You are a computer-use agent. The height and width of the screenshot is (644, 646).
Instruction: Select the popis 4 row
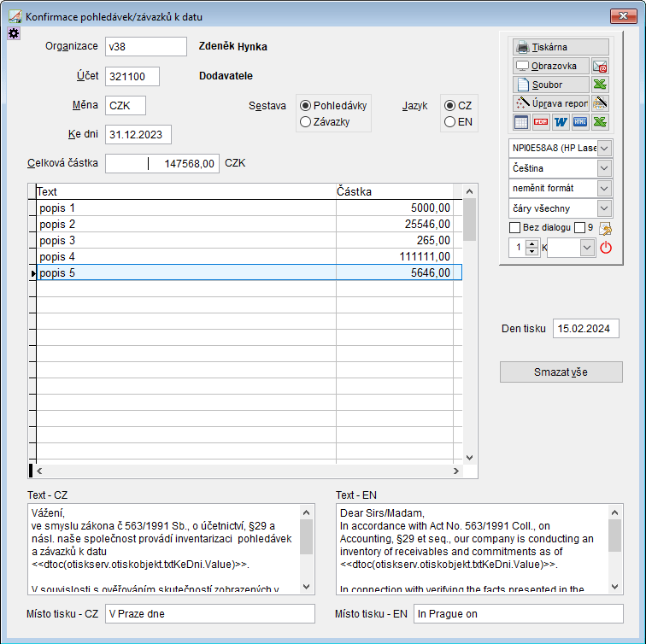click(x=250, y=256)
